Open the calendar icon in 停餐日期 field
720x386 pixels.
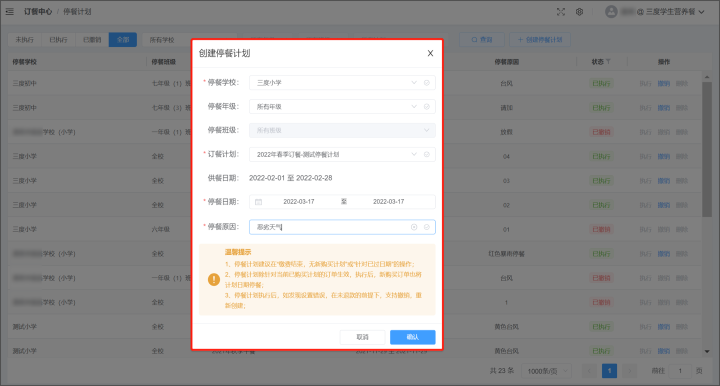[x=259, y=202]
